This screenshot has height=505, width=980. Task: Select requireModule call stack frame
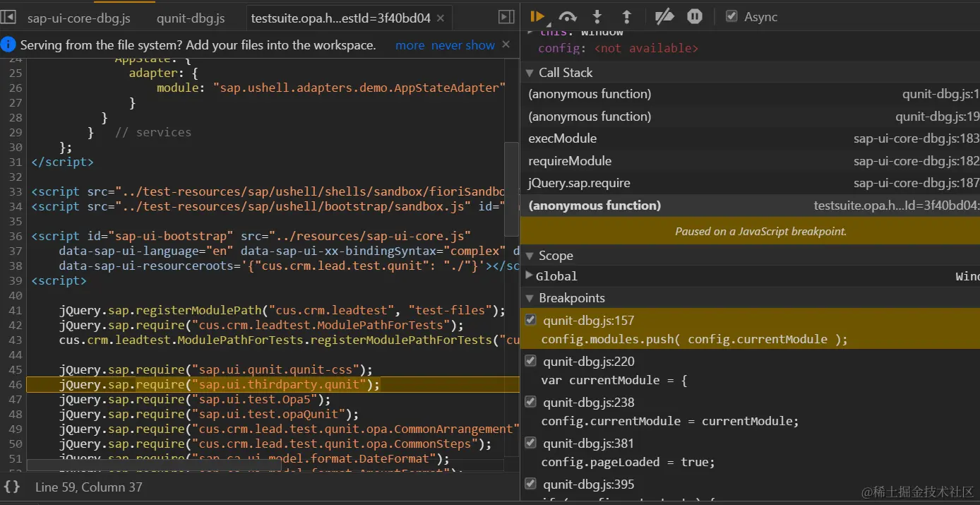[750, 161]
